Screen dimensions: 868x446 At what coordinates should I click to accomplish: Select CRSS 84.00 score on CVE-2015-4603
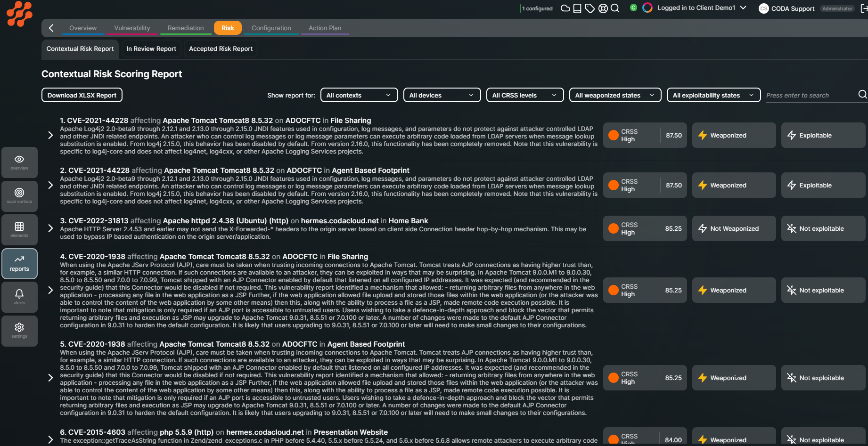point(645,437)
